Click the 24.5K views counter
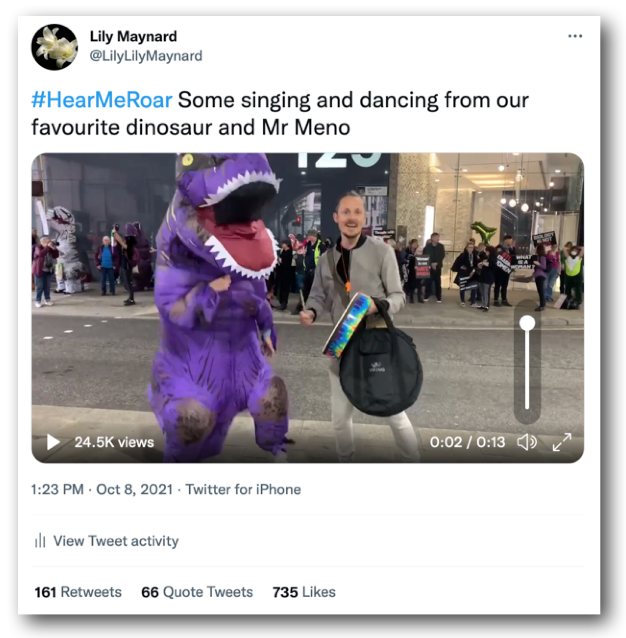This screenshot has height=638, width=626. tap(114, 442)
